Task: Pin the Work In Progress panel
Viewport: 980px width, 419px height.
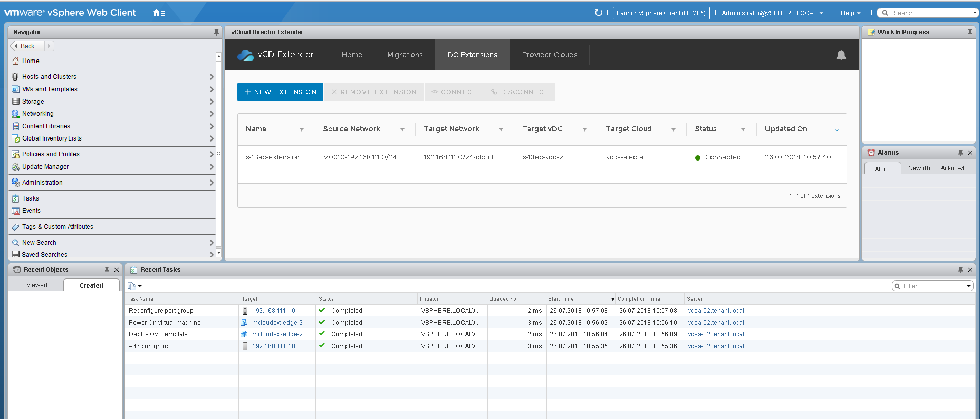Action: click(970, 32)
